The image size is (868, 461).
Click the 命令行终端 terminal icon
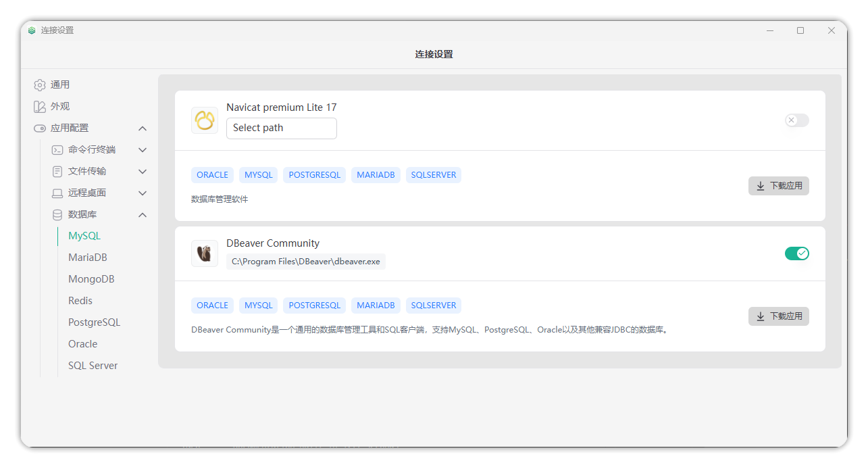click(x=57, y=149)
